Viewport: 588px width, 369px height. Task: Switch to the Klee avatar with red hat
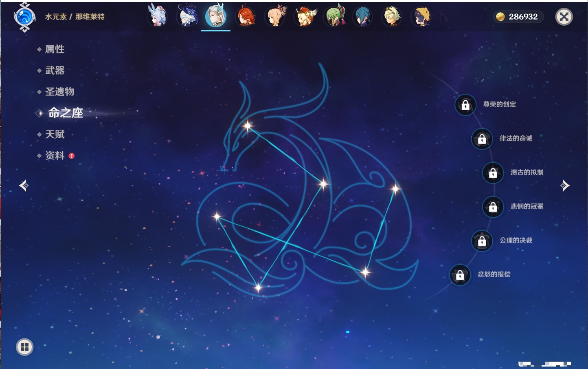pos(305,17)
